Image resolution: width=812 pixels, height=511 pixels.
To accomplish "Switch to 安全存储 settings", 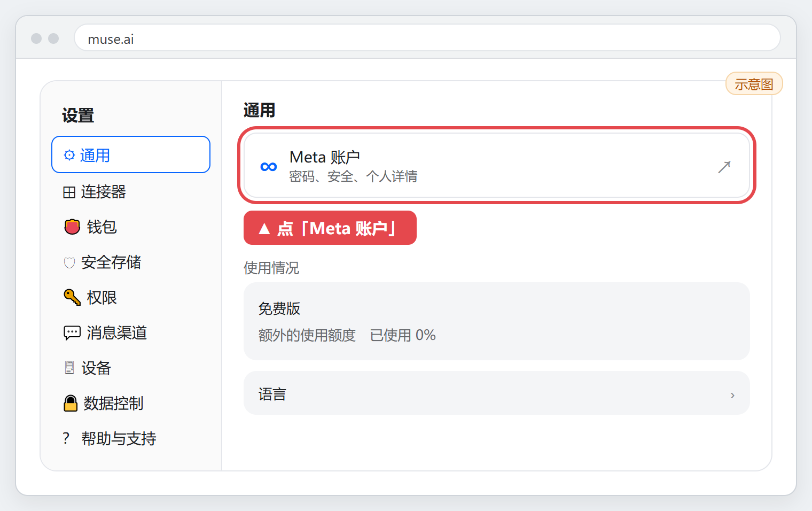I will pyautogui.click(x=131, y=262).
